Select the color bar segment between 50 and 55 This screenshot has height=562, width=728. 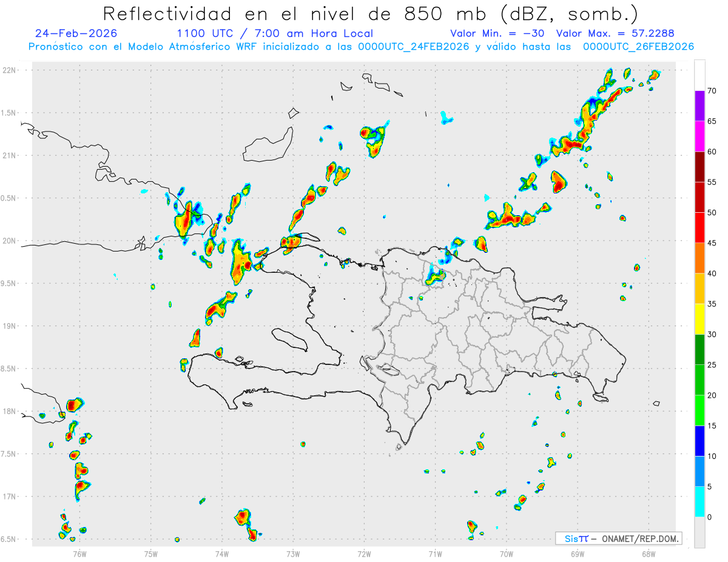point(699,197)
